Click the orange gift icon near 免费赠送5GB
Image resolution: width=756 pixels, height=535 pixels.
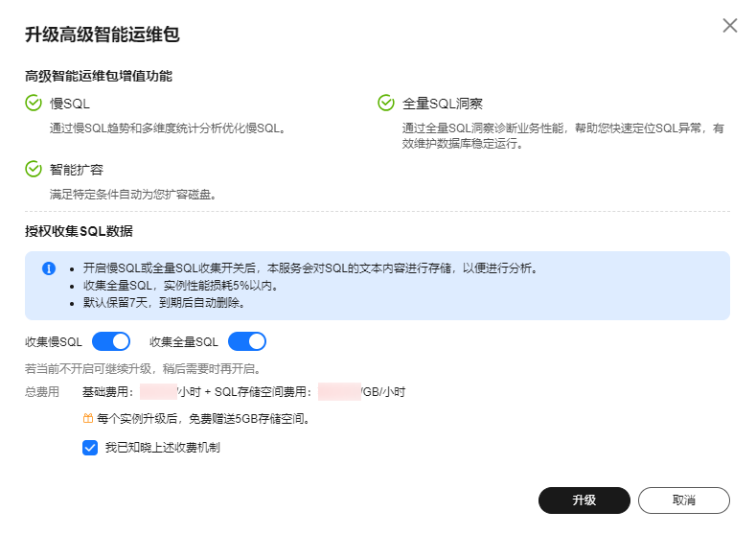(x=88, y=418)
